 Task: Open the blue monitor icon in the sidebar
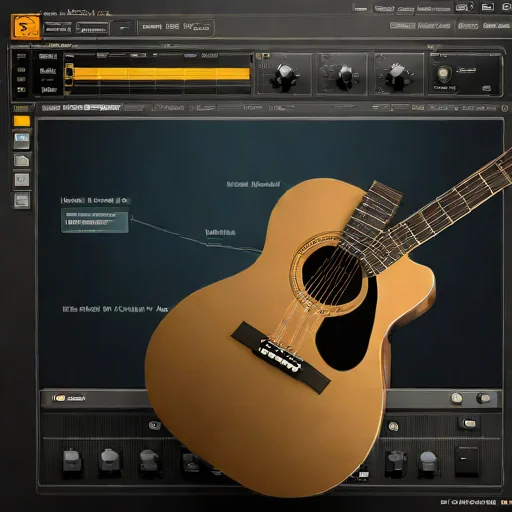tap(22, 140)
